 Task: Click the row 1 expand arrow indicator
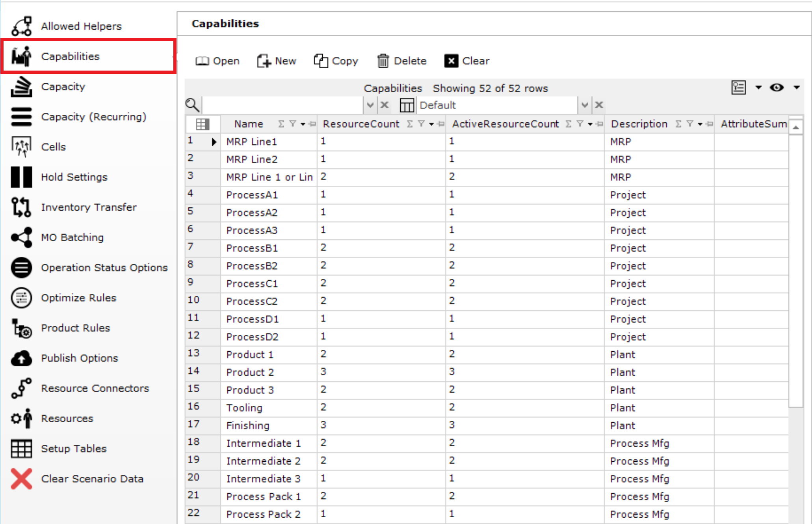point(214,142)
